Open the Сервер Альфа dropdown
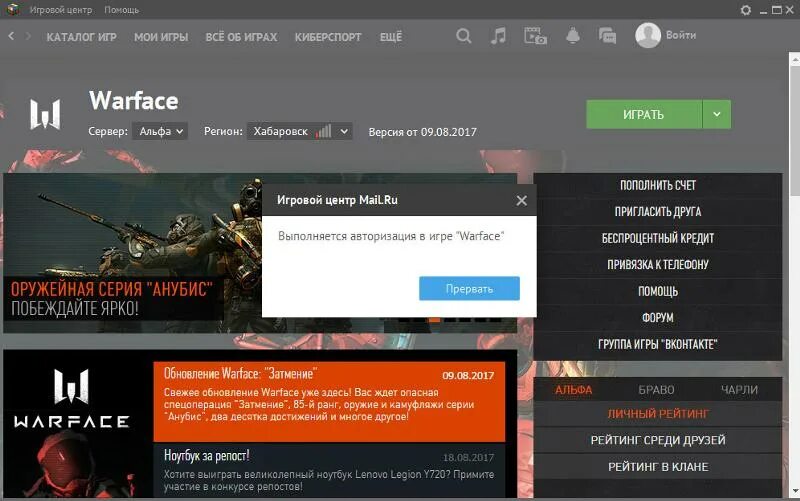The height and width of the screenshot is (501, 800). click(160, 131)
